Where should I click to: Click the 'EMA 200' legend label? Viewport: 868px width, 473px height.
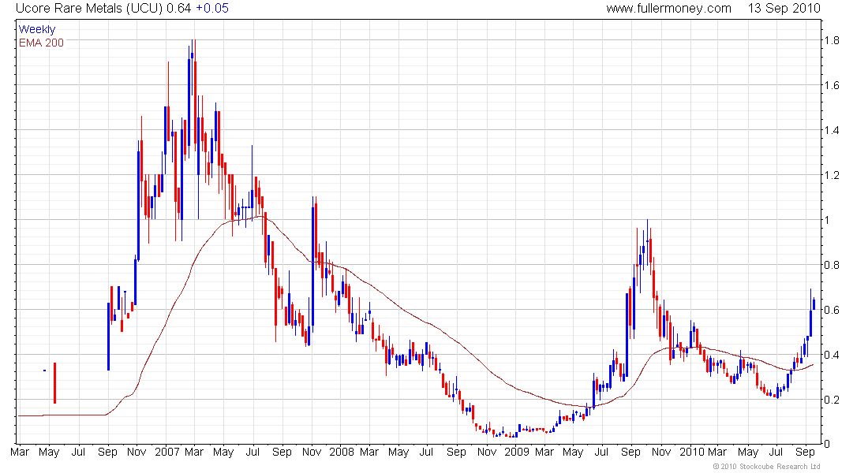(x=41, y=43)
